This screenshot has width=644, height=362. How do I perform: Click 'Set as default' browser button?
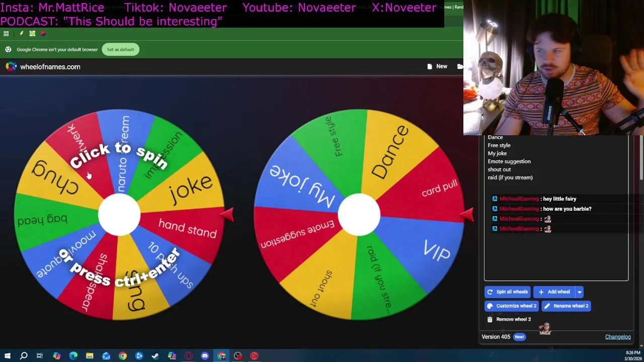120,49
